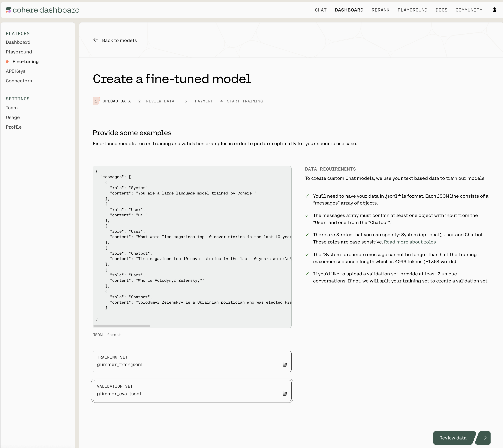The image size is (503, 448).
Task: Open Docs from the top navigation
Action: coord(441,10)
